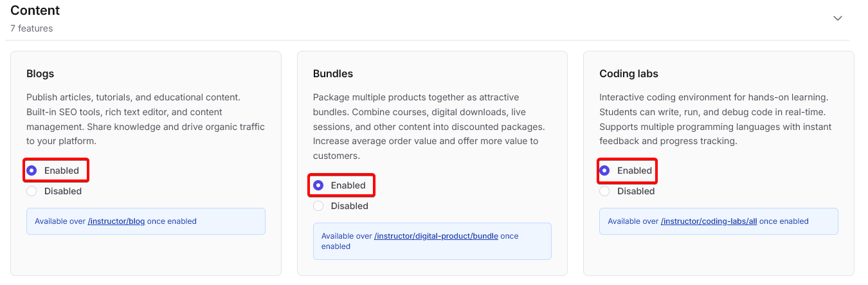Select Disabled radio for Blogs
The image size is (868, 285).
[32, 191]
